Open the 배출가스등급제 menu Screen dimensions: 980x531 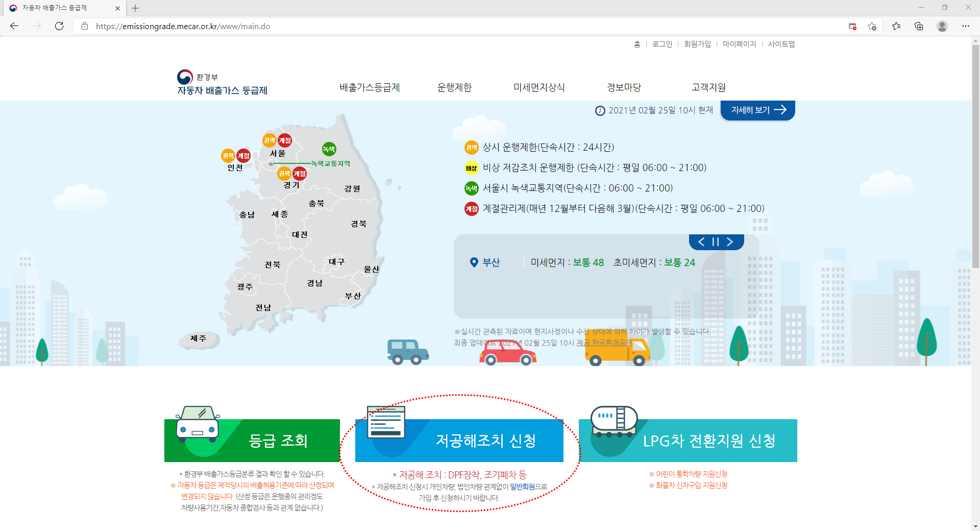(370, 87)
